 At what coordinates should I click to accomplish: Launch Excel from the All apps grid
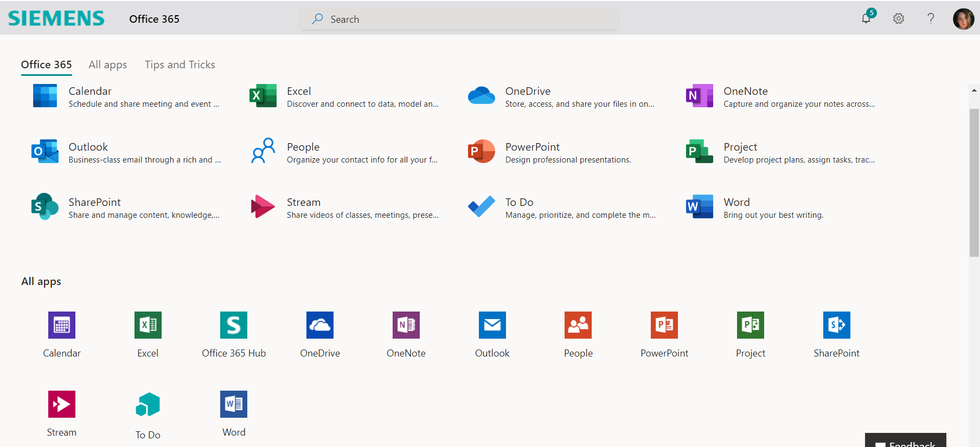pos(148,334)
